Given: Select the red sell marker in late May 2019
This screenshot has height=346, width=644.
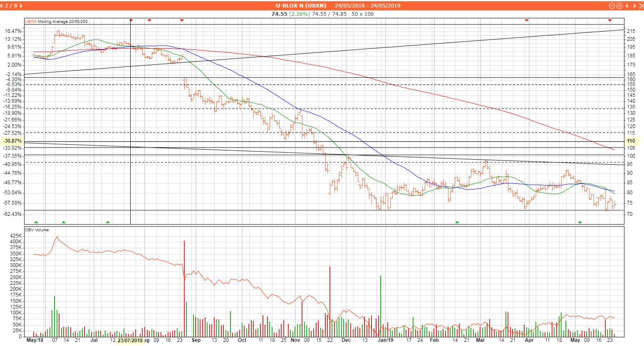Looking at the screenshot, I should coord(610,20).
